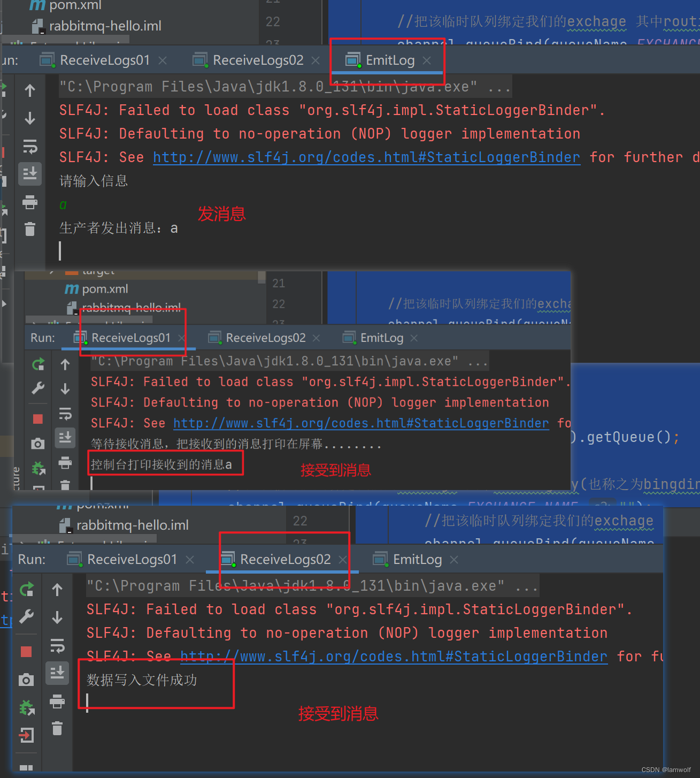Toggle scroll to end in bottom ReceiveLogs02 console
The height and width of the screenshot is (778, 700).
tap(57, 673)
